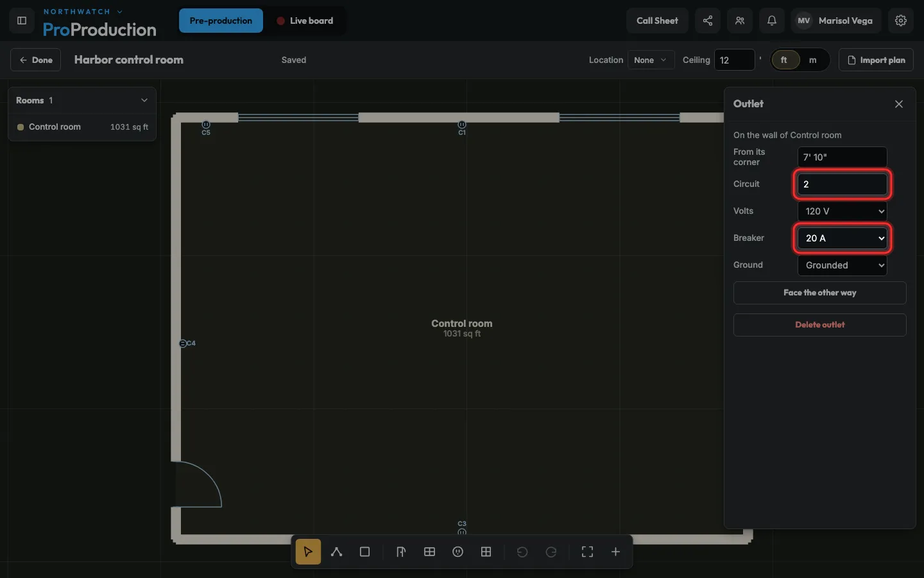Select the window tool in toolbar
The image size is (924, 578).
coord(429,552)
